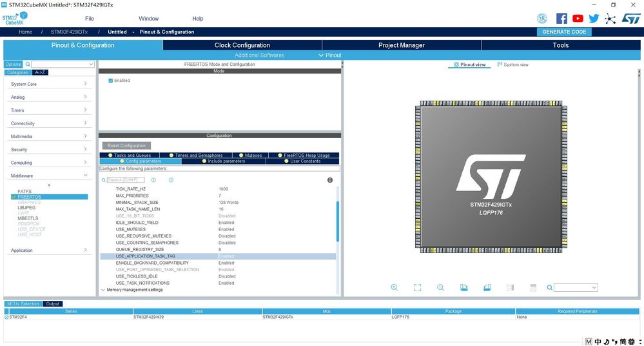
Task: Click the Chinese input mode tray icon
Action: (598, 341)
